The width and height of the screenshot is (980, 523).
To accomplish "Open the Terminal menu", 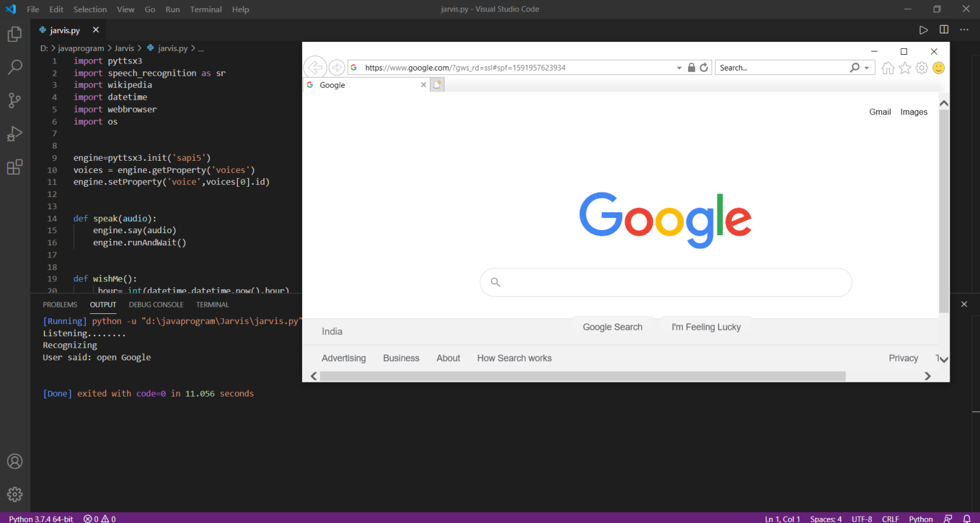I will pos(205,9).
